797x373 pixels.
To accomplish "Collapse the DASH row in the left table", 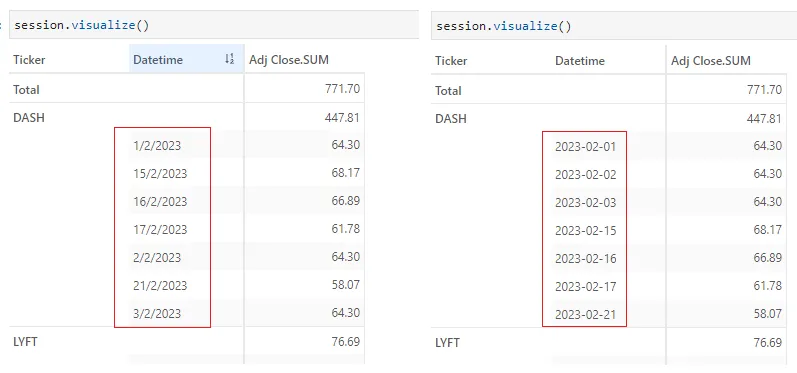I will click(x=28, y=117).
